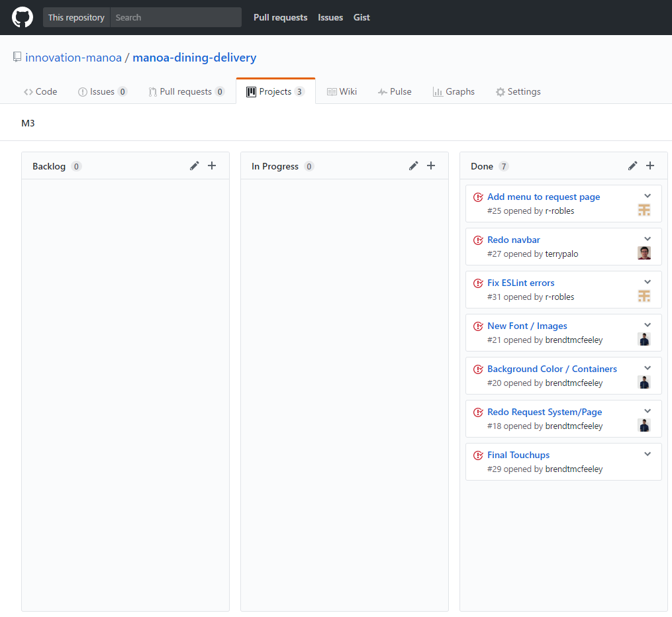Expand options for Redo navbar card
Screen dimensions: 672x617
[x=648, y=239]
